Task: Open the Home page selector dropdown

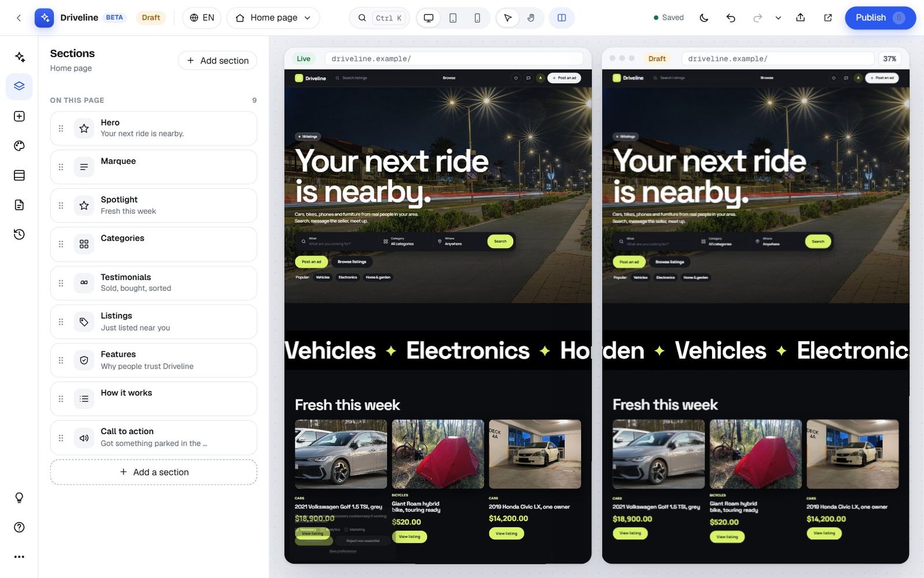Action: [273, 18]
